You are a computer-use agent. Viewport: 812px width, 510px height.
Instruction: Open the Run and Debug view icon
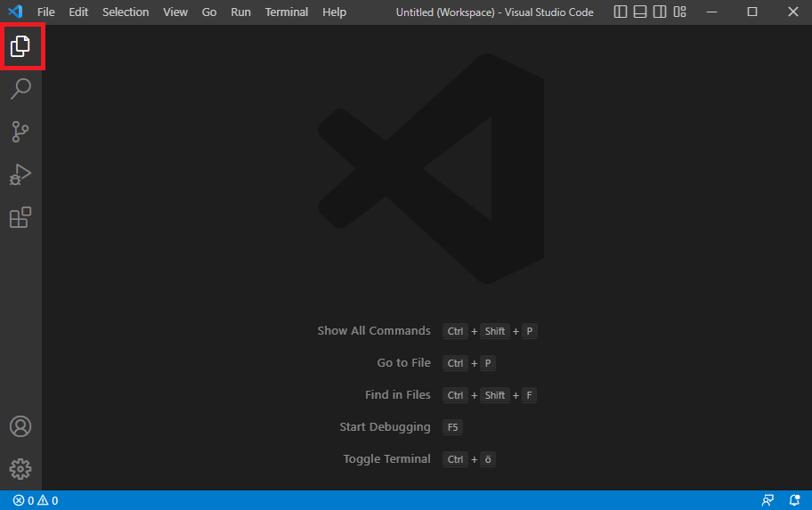(x=20, y=174)
